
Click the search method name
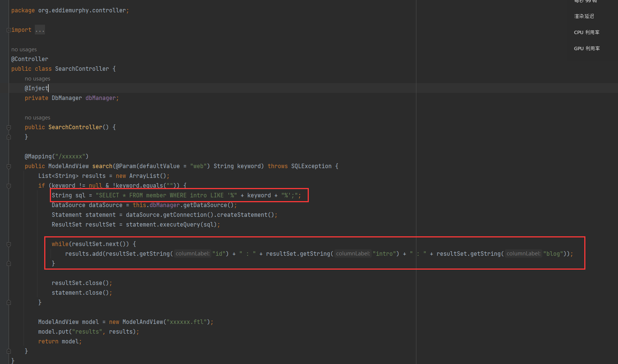click(102, 166)
